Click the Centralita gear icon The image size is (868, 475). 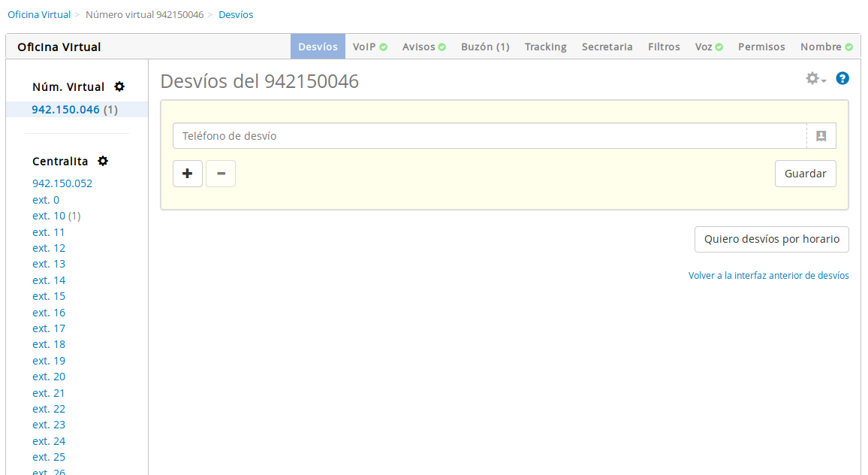pos(103,162)
